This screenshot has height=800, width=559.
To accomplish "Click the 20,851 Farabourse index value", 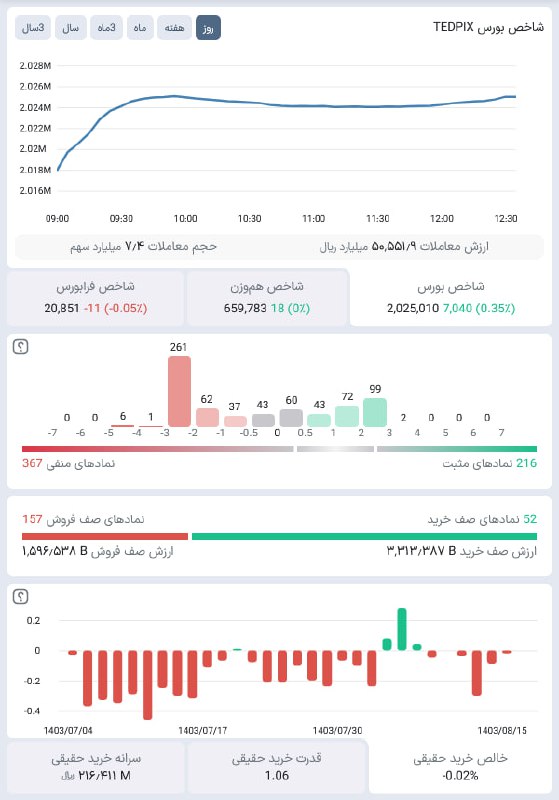I will (62, 308).
